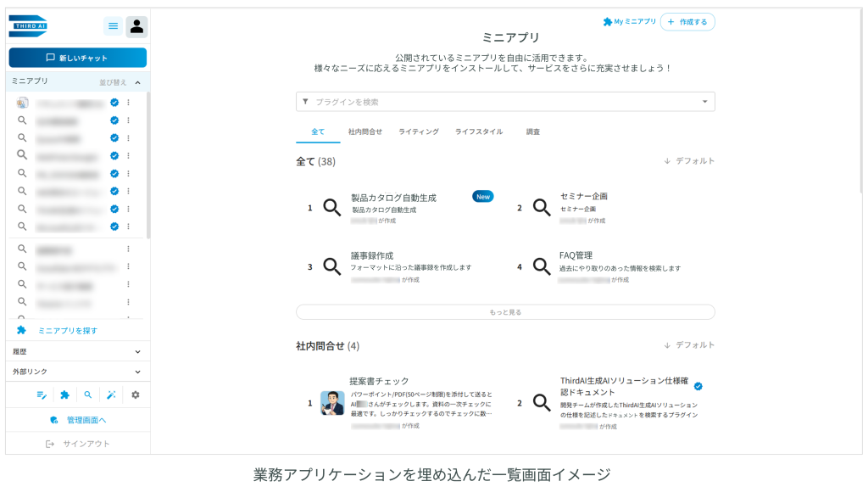The height and width of the screenshot is (498, 868).
Task: Select the ライフスタイル tab
Action: [x=479, y=132]
